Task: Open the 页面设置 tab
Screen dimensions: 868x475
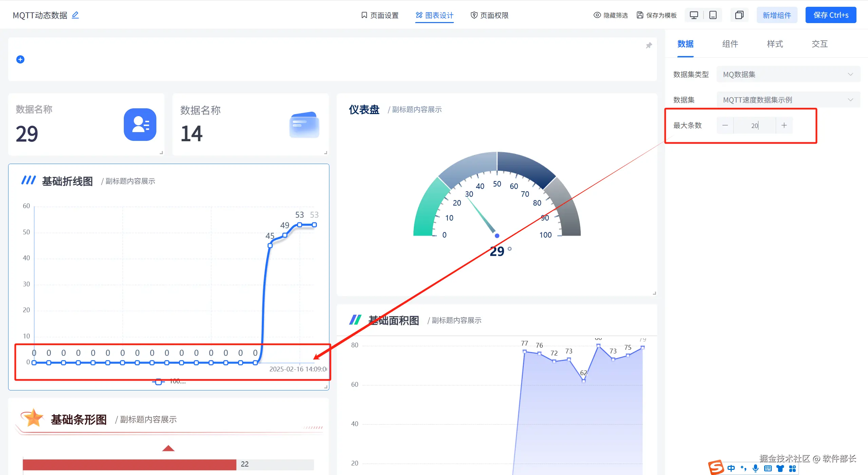Action: click(x=380, y=15)
